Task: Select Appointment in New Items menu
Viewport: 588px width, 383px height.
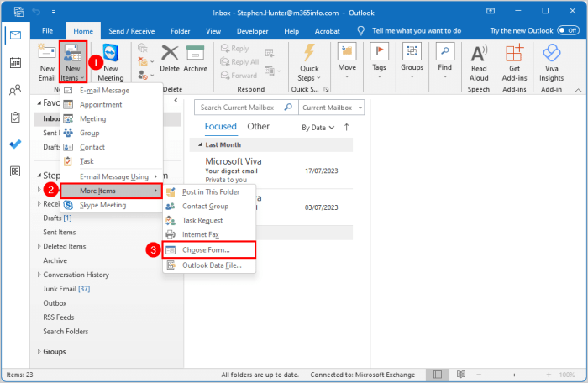Action: pyautogui.click(x=112, y=105)
